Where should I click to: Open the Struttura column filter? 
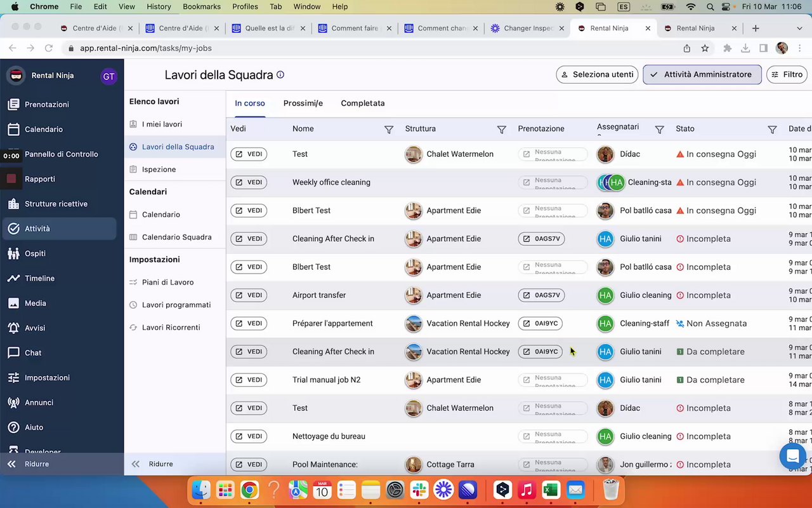(502, 130)
